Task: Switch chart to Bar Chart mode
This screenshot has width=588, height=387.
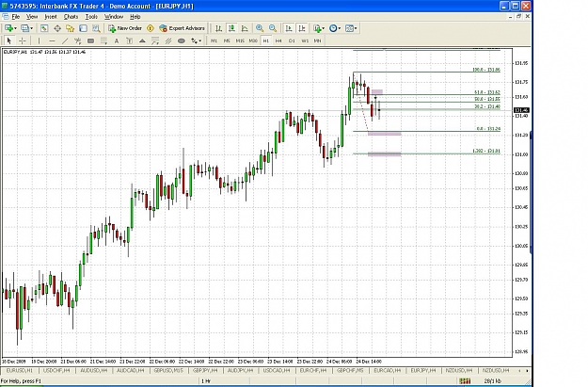Action: pos(218,28)
